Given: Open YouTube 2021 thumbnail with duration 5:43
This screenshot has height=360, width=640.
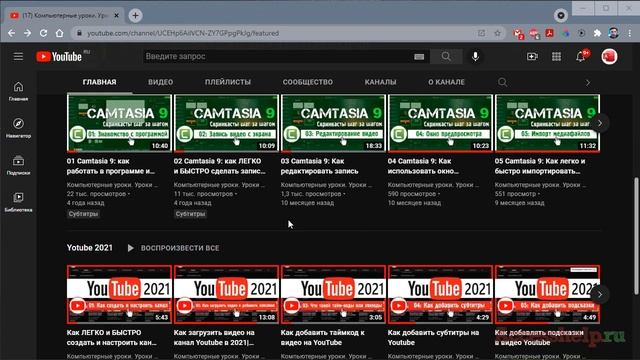Looking at the screenshot, I should click(119, 294).
